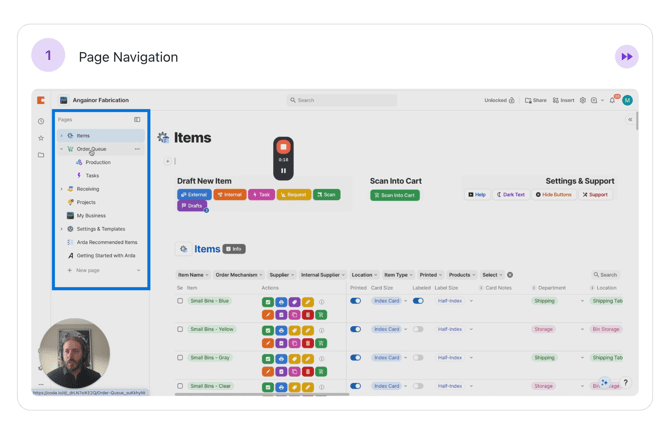Open the Item Type filter dropdown
This screenshot has width=670, height=430.
coord(398,274)
